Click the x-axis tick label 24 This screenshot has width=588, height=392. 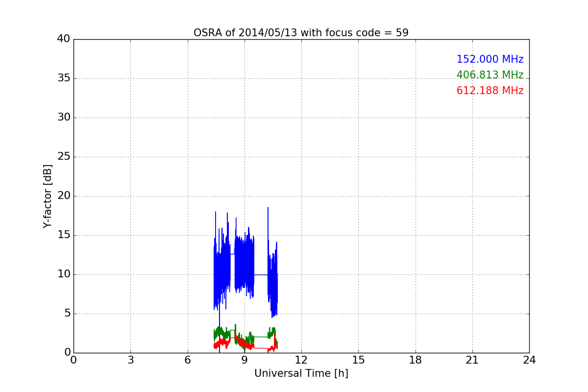point(529,360)
